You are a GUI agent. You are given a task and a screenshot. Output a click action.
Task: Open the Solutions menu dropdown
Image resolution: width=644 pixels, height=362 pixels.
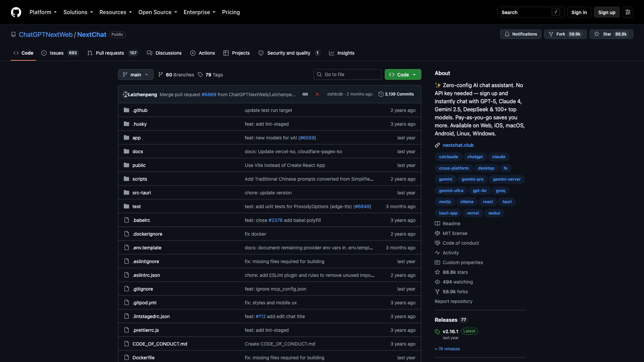[x=78, y=12]
